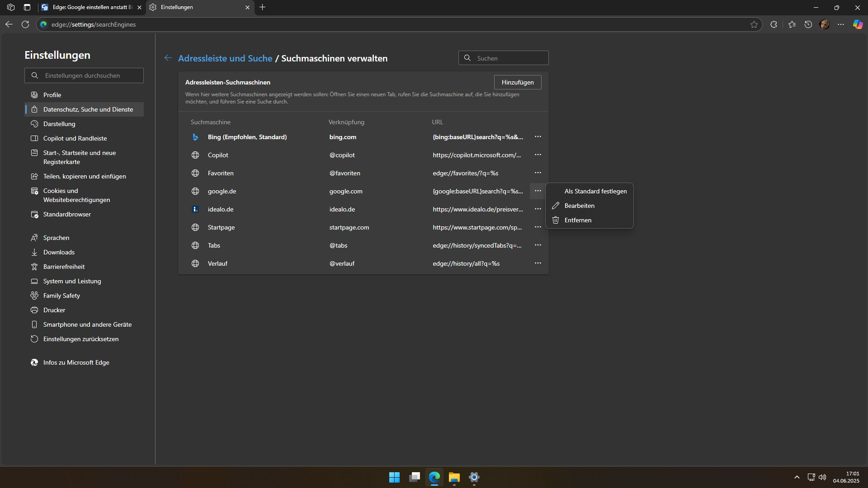Screen dimensions: 868x488
Task: Click the Hinzufügen button
Action: click(517, 82)
